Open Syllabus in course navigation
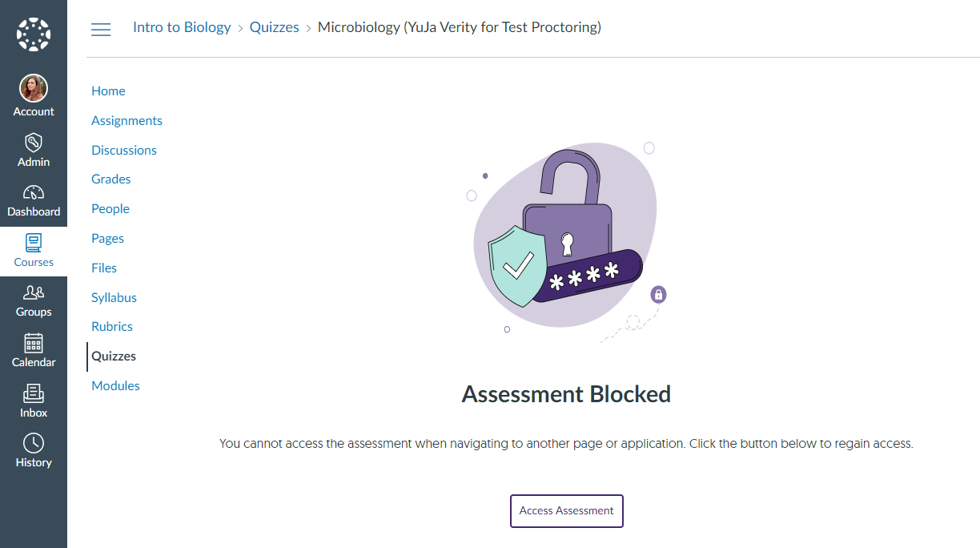The width and height of the screenshot is (980, 548). (x=114, y=298)
